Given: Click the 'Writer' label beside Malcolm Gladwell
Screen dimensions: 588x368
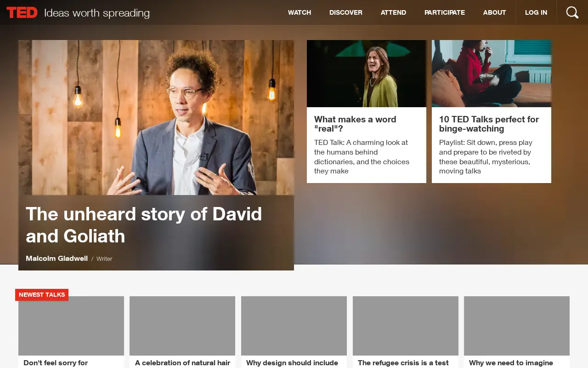Looking at the screenshot, I should point(104,259).
